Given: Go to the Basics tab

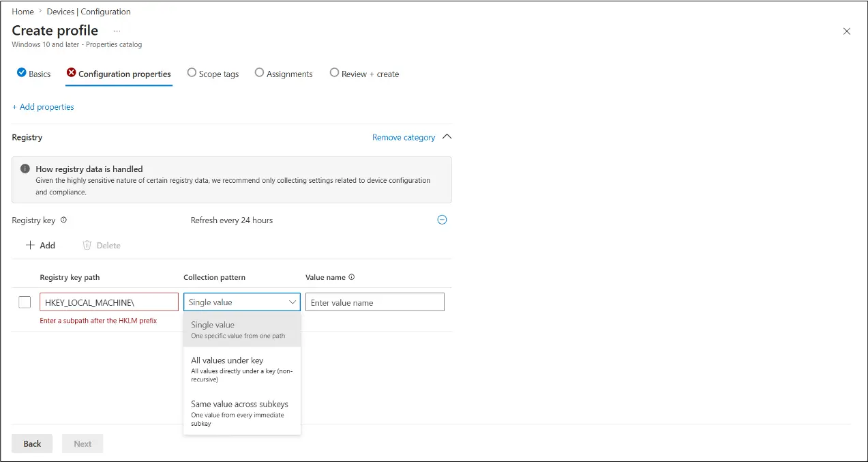Looking at the screenshot, I should click(x=33, y=74).
